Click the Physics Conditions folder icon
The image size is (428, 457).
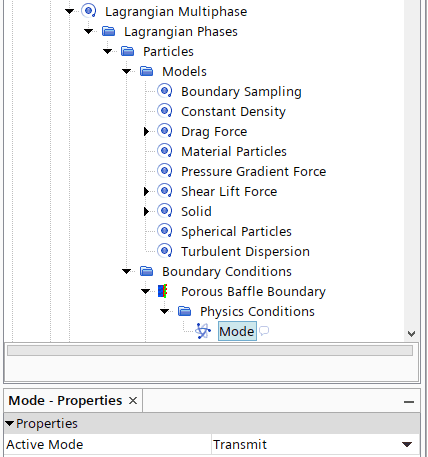coord(184,311)
